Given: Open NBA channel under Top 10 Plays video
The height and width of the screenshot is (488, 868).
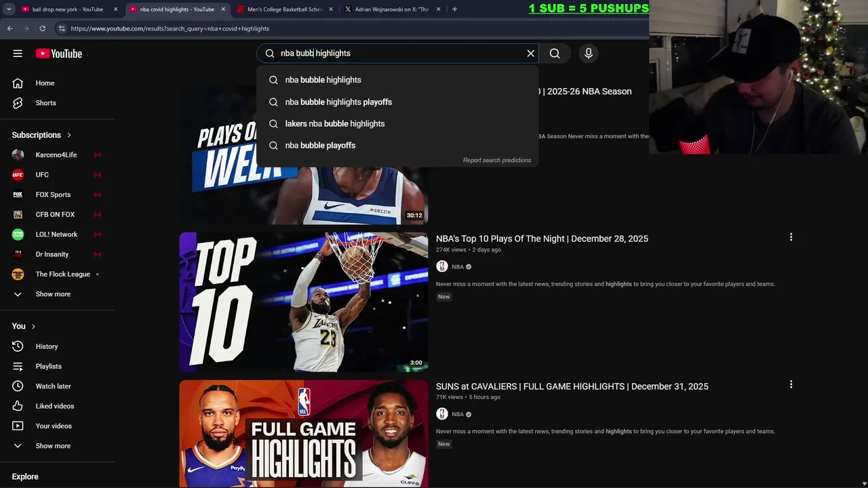Looking at the screenshot, I should pos(458,266).
